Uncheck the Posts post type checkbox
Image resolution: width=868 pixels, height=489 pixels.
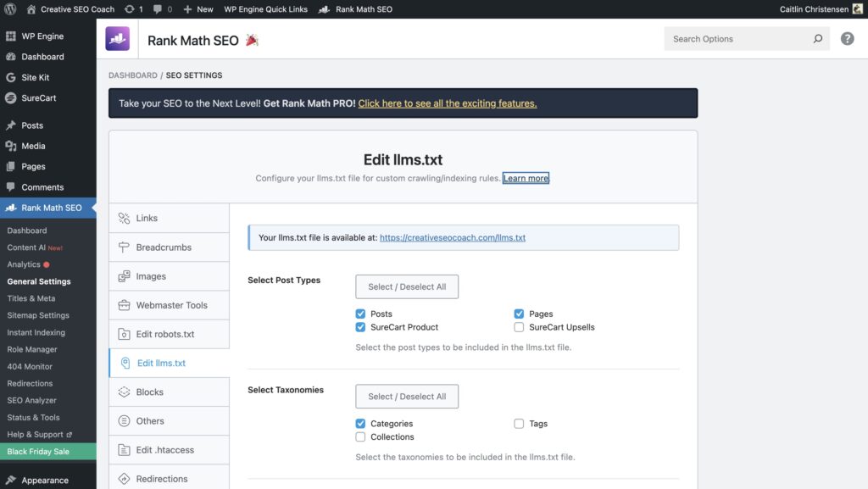coord(361,314)
